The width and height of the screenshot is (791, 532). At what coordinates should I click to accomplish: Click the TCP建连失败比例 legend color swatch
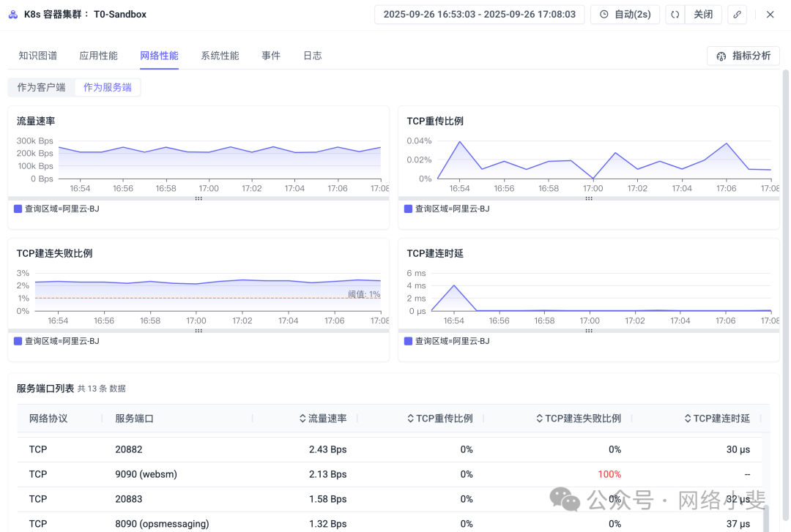tap(18, 341)
